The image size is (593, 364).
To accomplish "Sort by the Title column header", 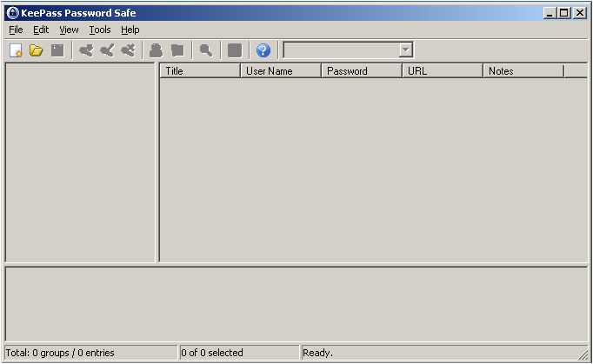I will coord(201,71).
